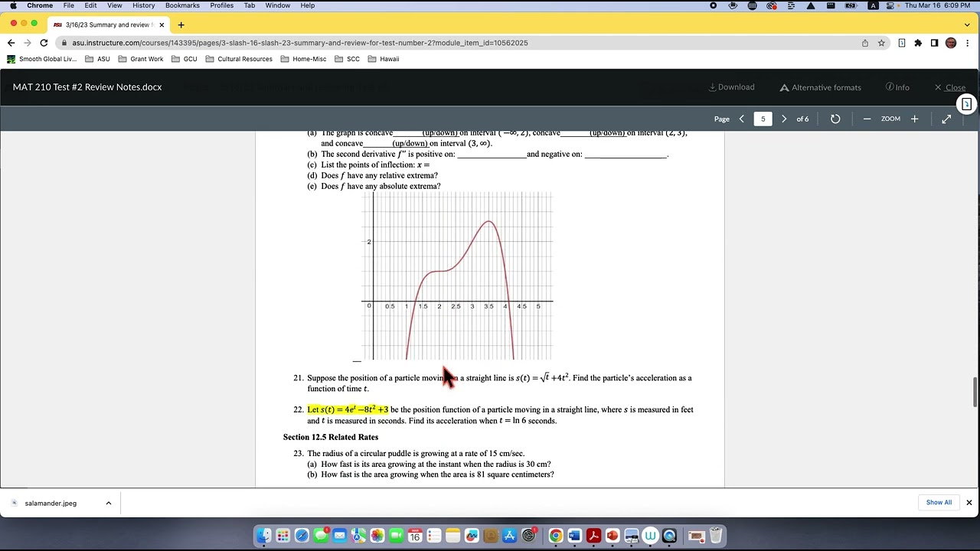Open the Profiles menu

tap(222, 5)
